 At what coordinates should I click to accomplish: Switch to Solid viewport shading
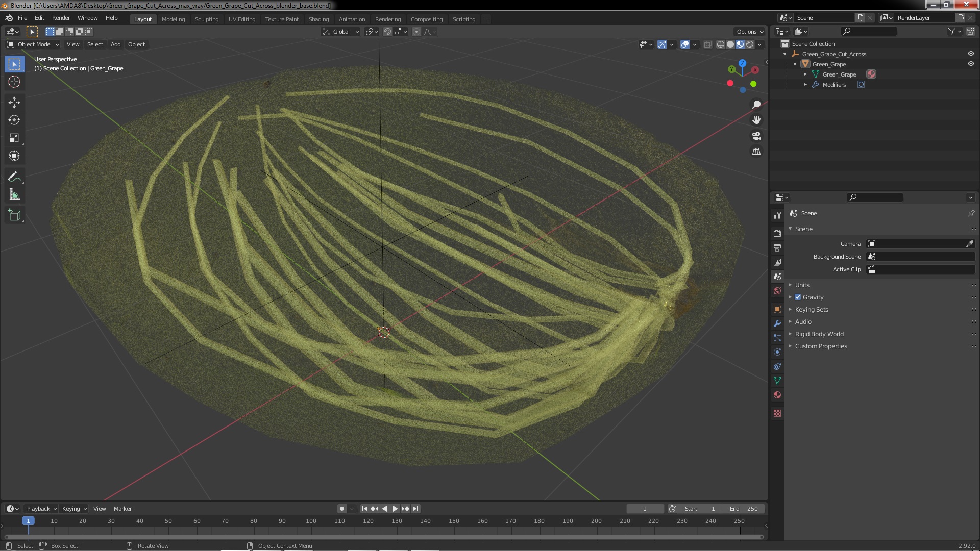(x=730, y=44)
